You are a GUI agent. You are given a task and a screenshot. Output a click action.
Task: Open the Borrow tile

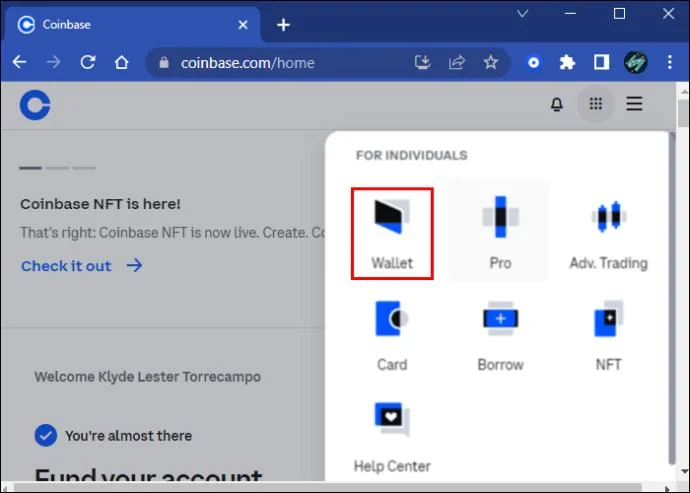pos(500,335)
